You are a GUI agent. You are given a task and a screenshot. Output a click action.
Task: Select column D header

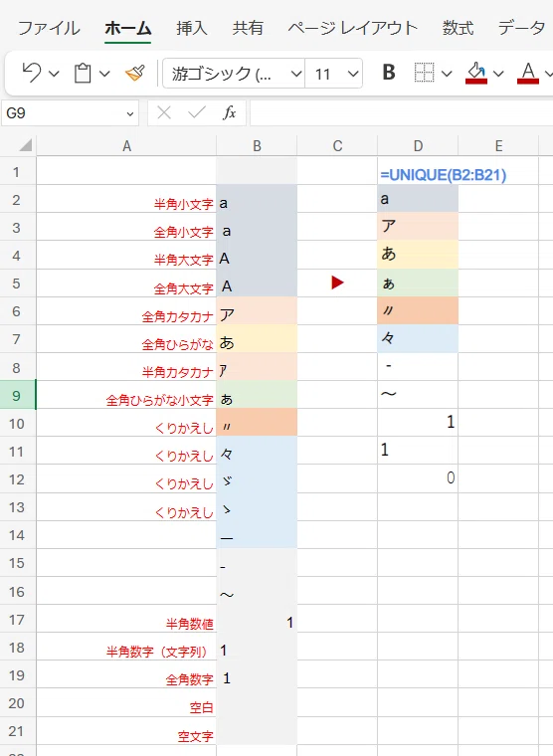coord(418,145)
